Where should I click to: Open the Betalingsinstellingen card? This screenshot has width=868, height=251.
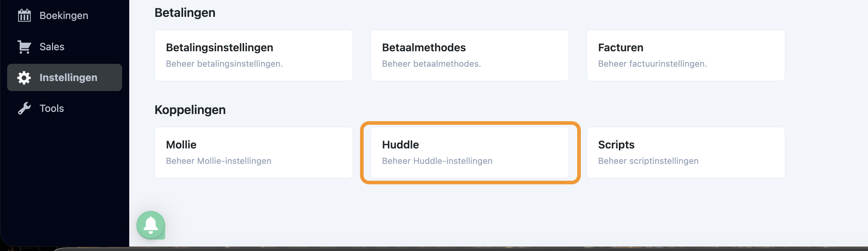pos(253,55)
